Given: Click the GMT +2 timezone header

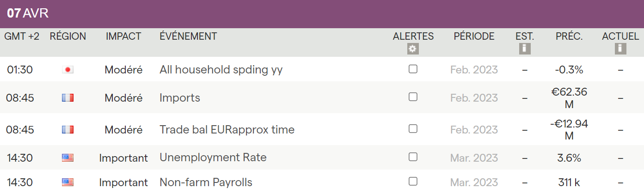Looking at the screenshot, I should point(22,36).
